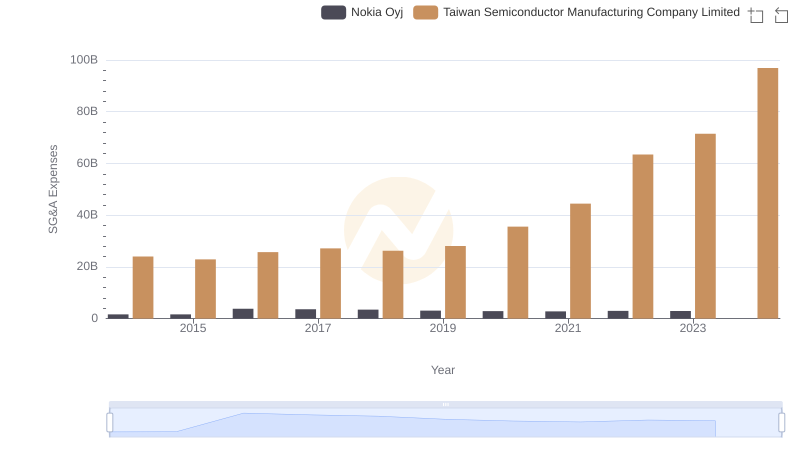Click the 2017 Nokia Oyj bar
This screenshot has width=800, height=461.
306,314
